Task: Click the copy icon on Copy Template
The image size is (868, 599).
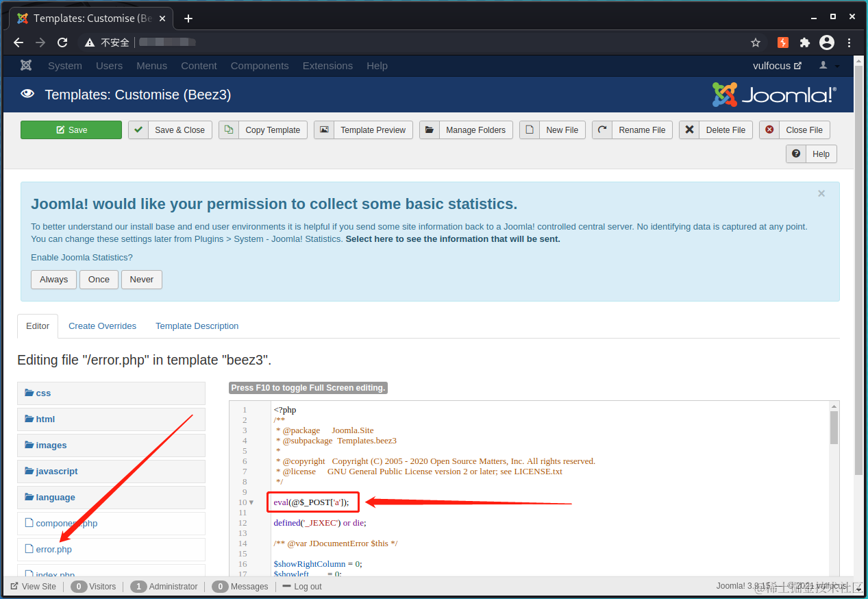Action: 229,130
